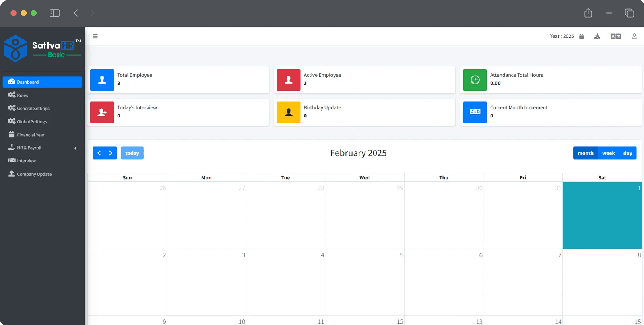The width and height of the screenshot is (644, 325).
Task: Click the February 2025 calendar title
Action: (x=358, y=153)
